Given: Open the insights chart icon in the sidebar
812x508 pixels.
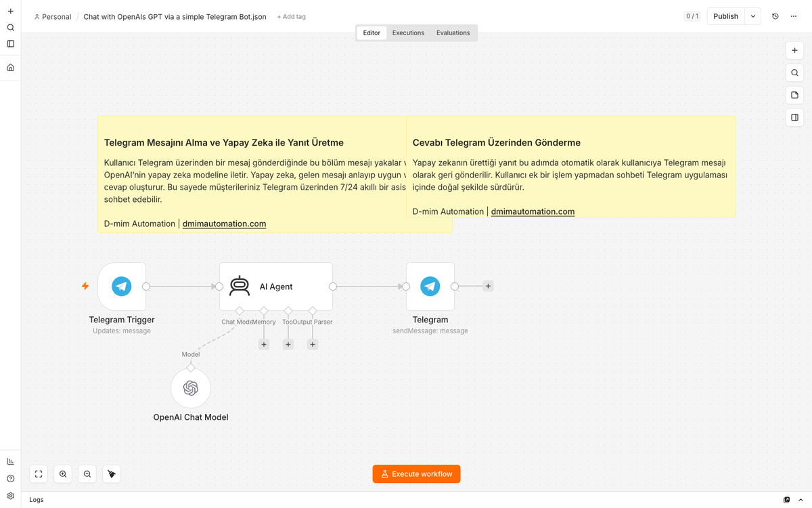Looking at the screenshot, I should pos(10,461).
